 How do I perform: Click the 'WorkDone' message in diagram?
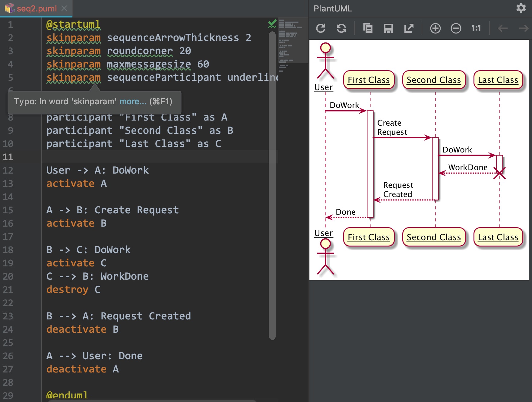tap(468, 167)
